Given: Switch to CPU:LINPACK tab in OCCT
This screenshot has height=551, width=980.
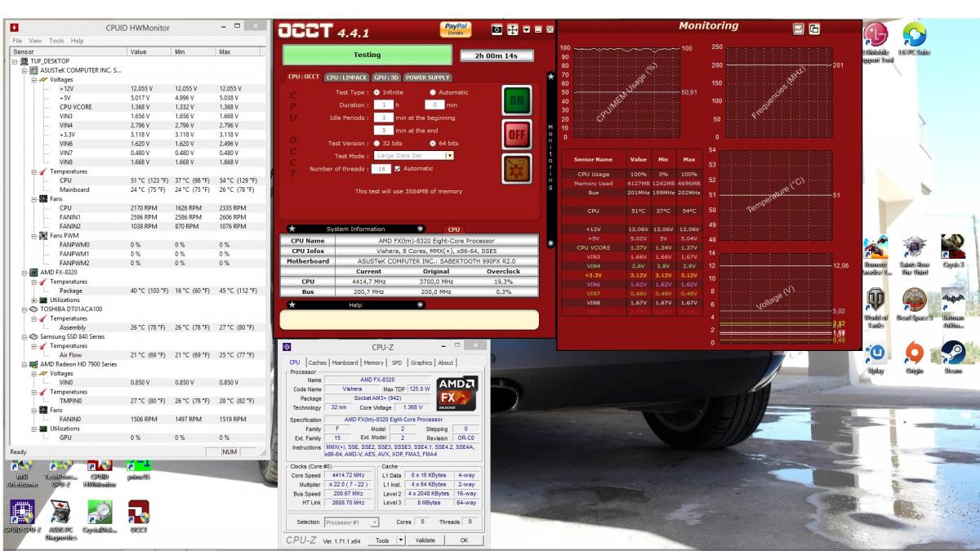Looking at the screenshot, I should coord(346,78).
